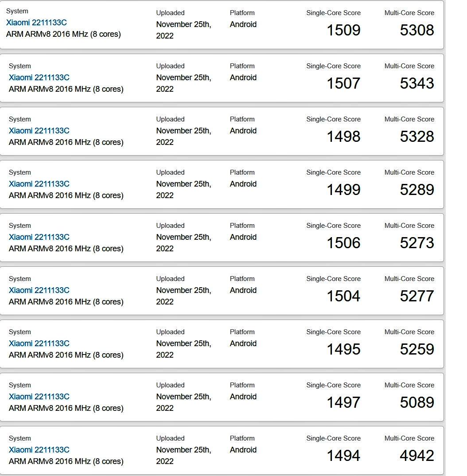This screenshot has height=476, width=467.
Task: Open Xiaomi 2211133C link scoring 1509
Action: click(x=36, y=23)
